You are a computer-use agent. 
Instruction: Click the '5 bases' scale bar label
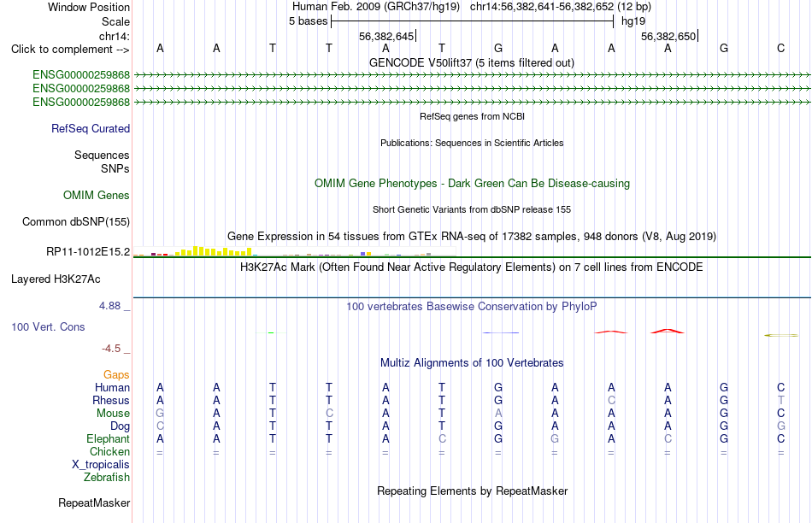(308, 21)
